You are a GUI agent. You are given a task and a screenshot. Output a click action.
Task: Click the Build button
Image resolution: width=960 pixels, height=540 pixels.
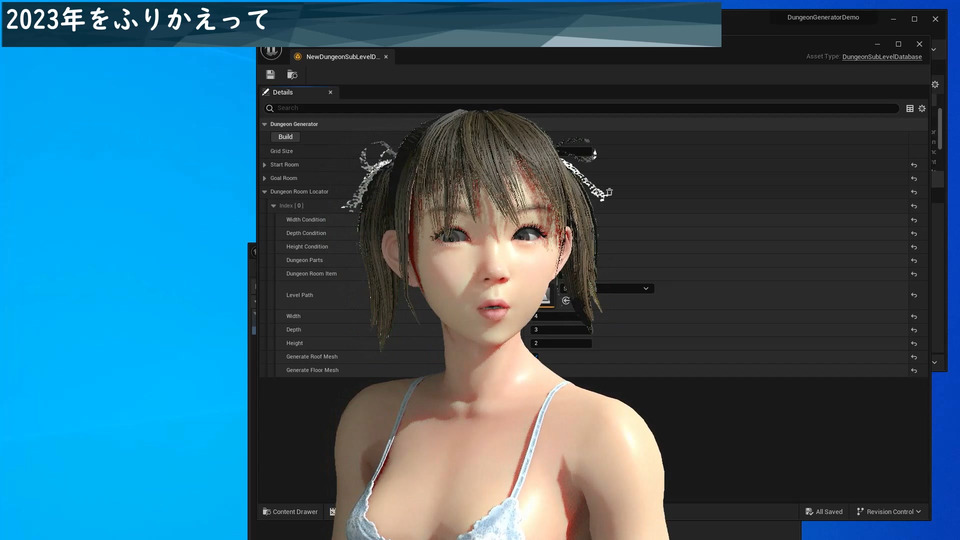click(285, 137)
